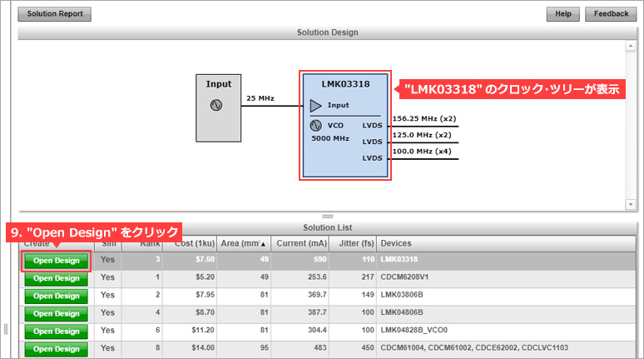The height and width of the screenshot is (359, 644).
Task: Click the Area sort ascending arrow
Action: [263, 244]
